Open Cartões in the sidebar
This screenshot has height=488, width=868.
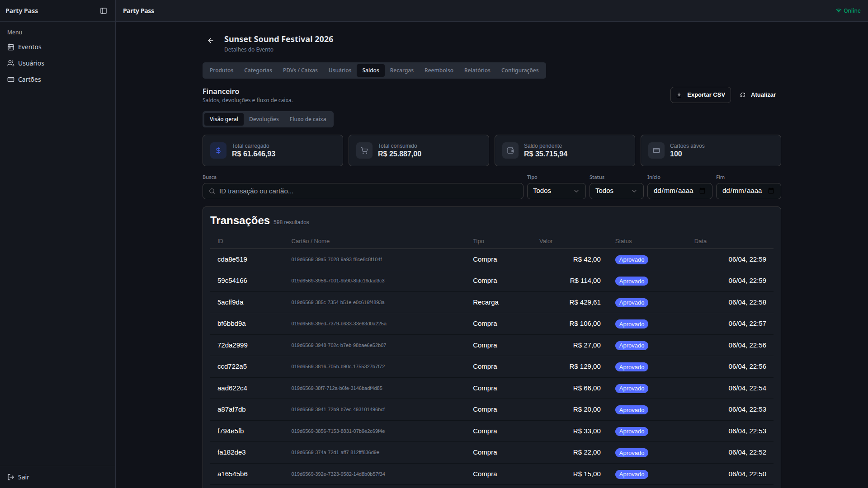click(x=29, y=80)
